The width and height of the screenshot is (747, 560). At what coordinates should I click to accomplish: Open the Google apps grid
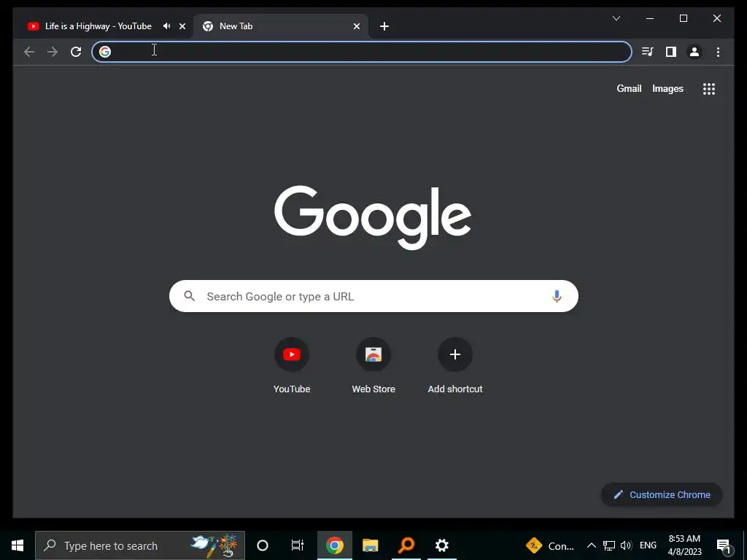point(709,89)
